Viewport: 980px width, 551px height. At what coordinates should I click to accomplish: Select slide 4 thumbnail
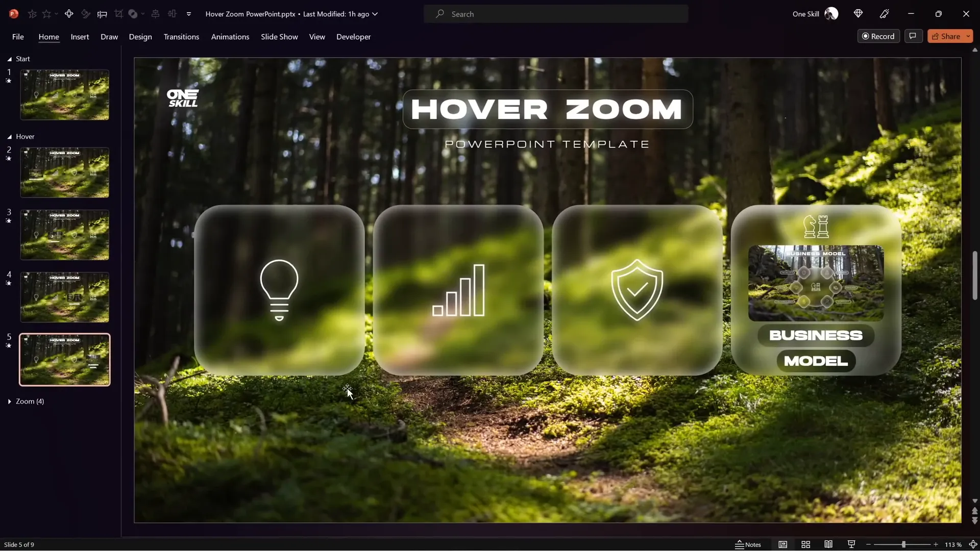[65, 297]
